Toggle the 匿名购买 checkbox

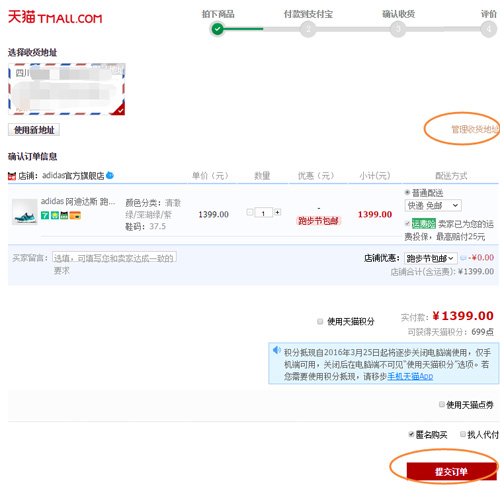[x=411, y=434]
